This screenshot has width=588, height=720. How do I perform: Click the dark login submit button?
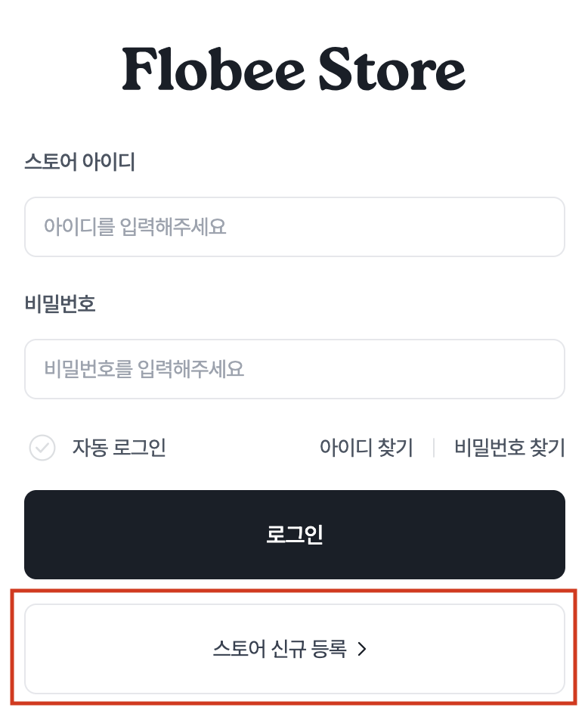tap(294, 534)
